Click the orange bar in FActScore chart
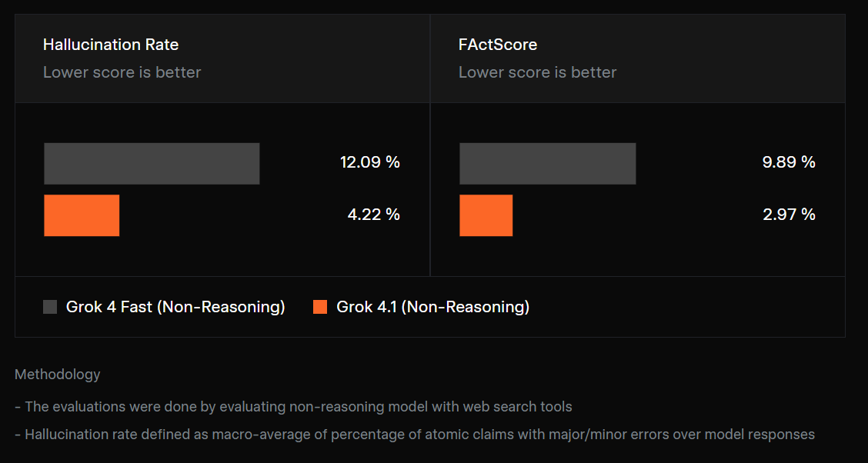 486,215
